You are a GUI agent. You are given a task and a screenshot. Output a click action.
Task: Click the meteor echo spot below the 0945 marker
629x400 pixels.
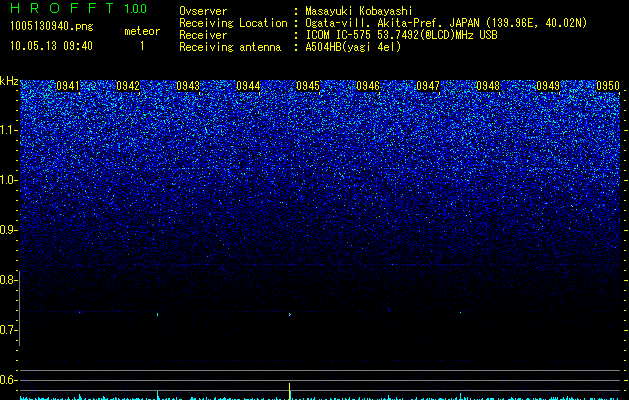click(290, 315)
